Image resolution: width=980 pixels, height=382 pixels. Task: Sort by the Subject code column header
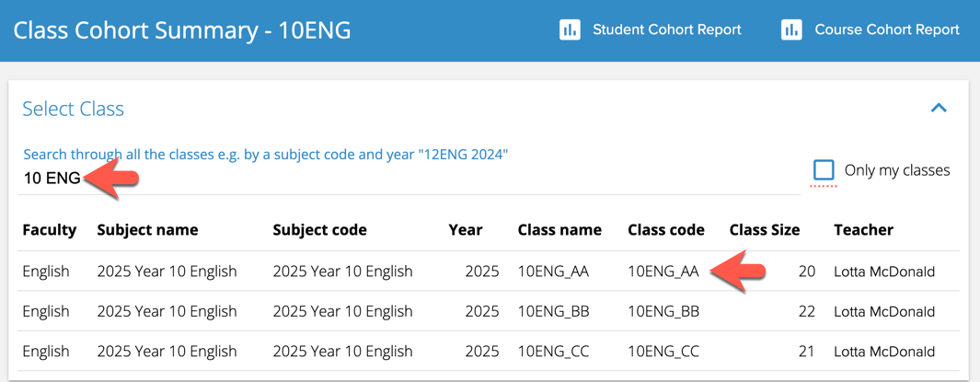tap(319, 230)
